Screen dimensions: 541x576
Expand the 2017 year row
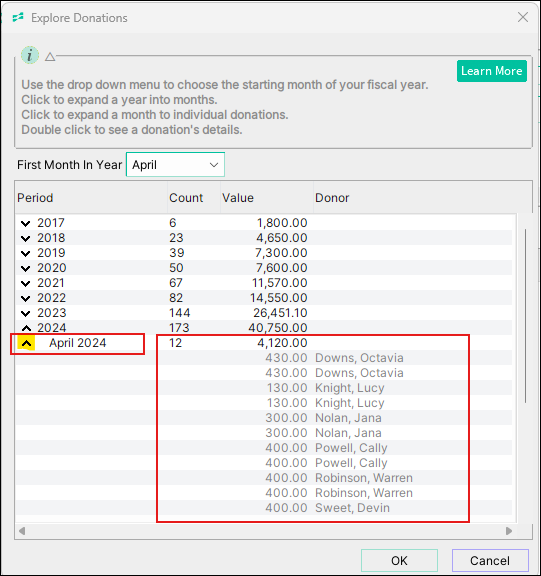tap(25, 223)
